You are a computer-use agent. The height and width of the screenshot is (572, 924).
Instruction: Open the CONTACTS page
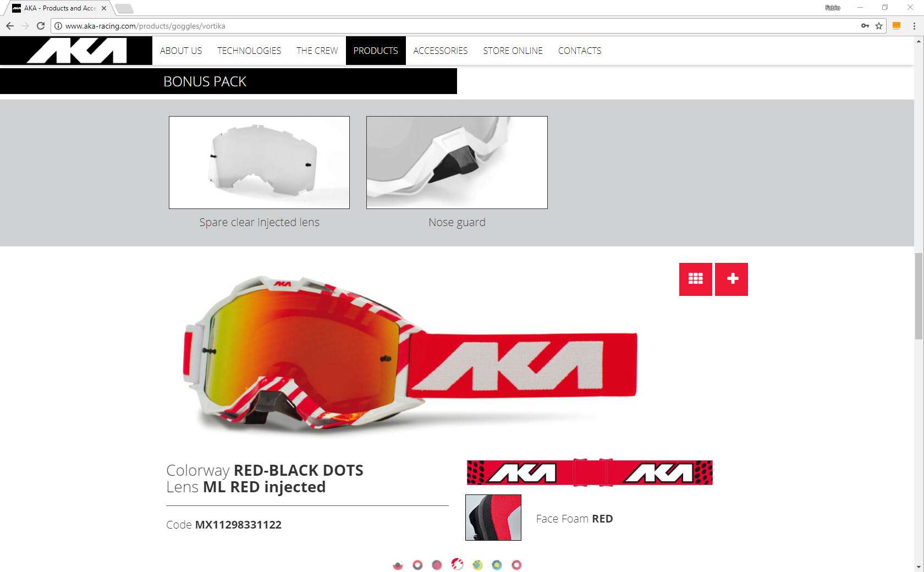click(580, 51)
